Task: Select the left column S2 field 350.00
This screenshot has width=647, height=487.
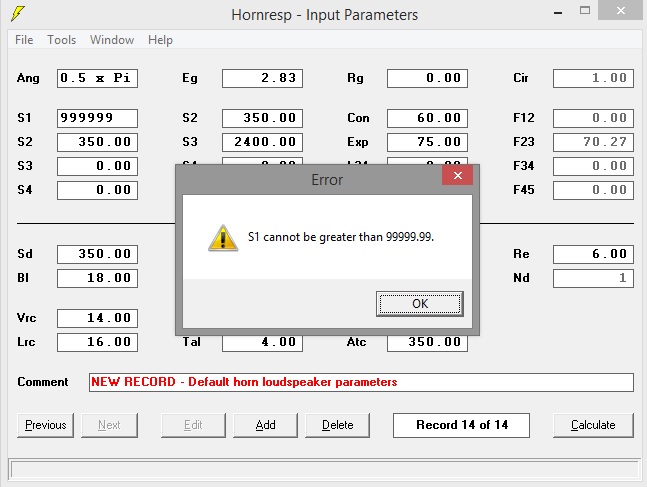Action: [x=97, y=142]
